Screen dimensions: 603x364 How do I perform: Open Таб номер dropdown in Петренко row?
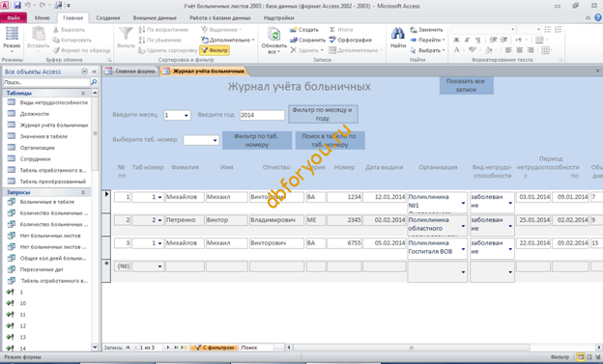pos(159,220)
